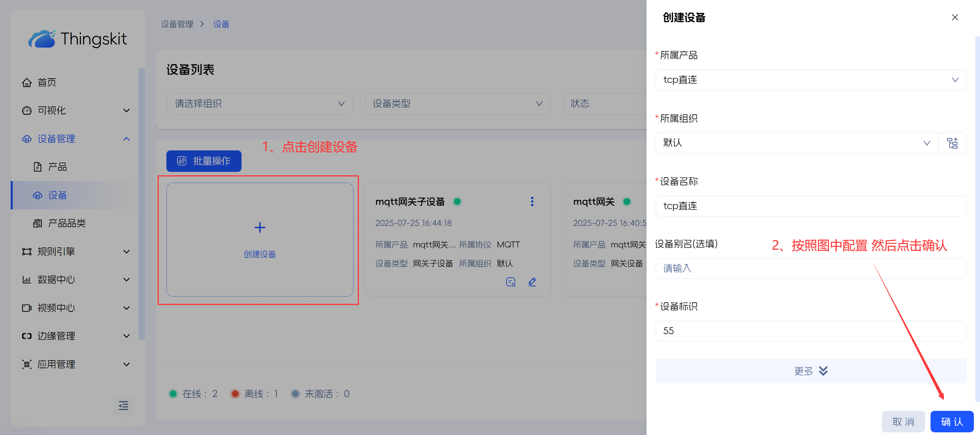Open the 所属组织 dropdown showing 默认
The width and height of the screenshot is (980, 435).
[796, 143]
